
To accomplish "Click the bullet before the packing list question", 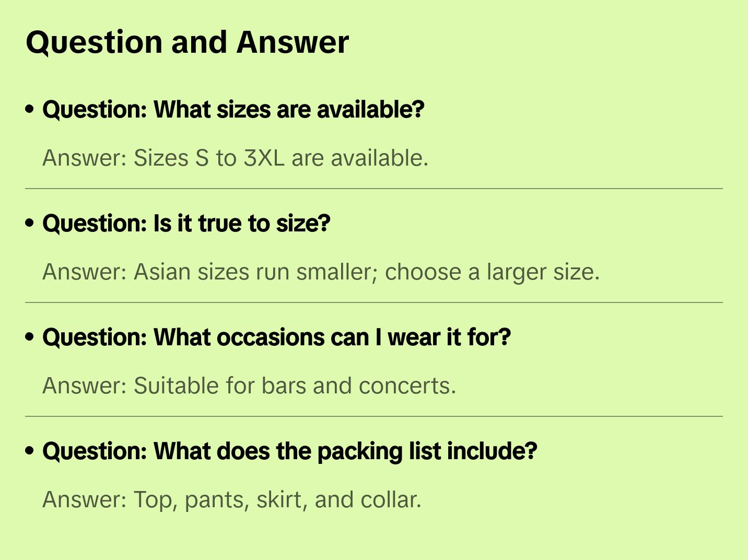I will click(30, 451).
